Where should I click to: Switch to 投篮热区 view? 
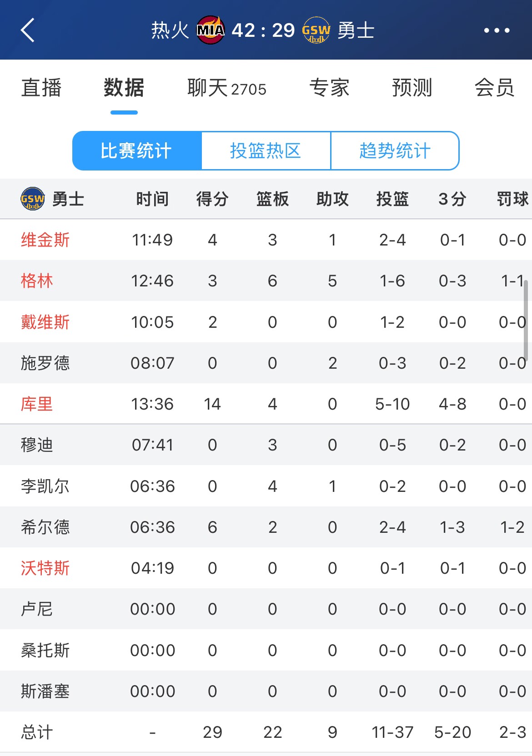pos(266,151)
